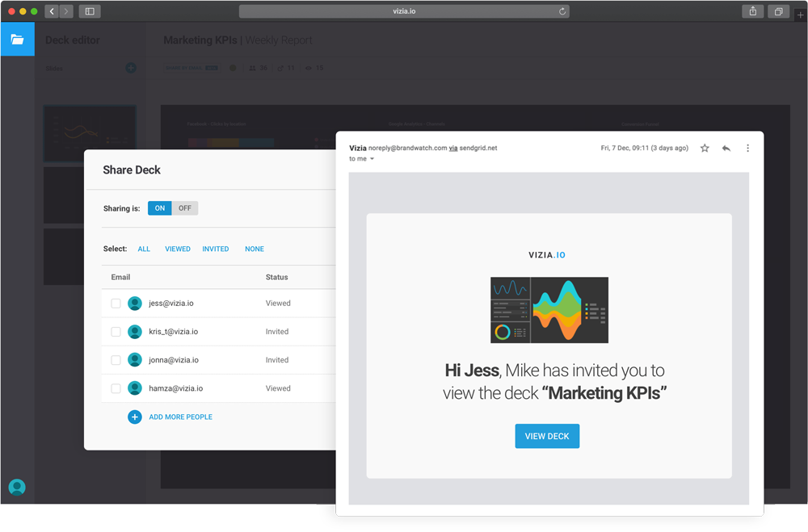Show the Safari sidebar
Image resolution: width=808 pixels, height=532 pixels.
tap(90, 11)
